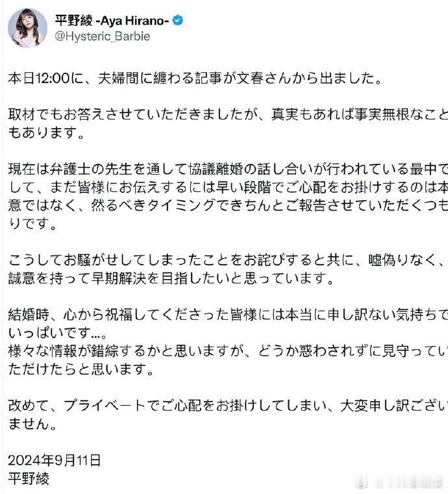
Task: Visit the @Hysteric_Barbie handle link
Action: [x=102, y=36]
